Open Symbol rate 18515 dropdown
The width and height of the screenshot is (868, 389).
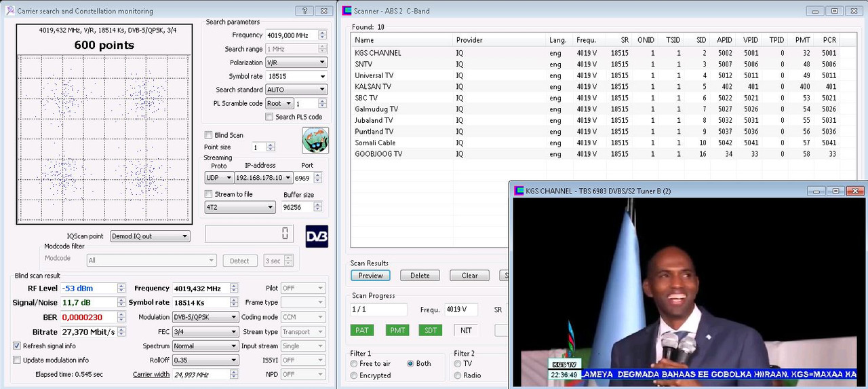coord(296,76)
